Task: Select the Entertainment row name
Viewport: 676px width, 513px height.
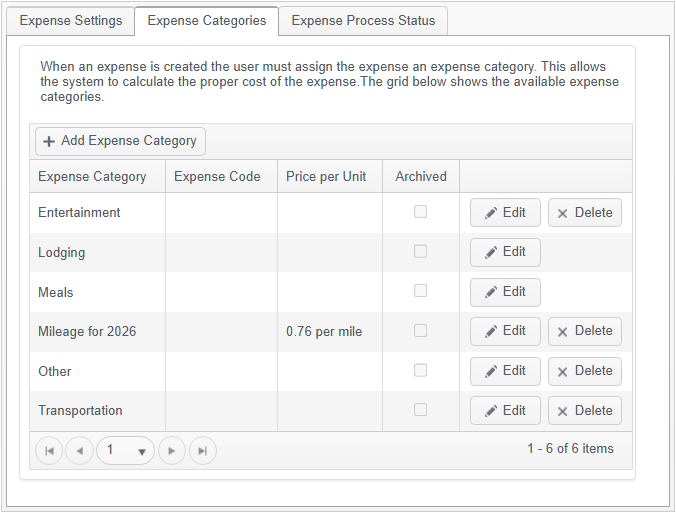Action: pyautogui.click(x=79, y=213)
